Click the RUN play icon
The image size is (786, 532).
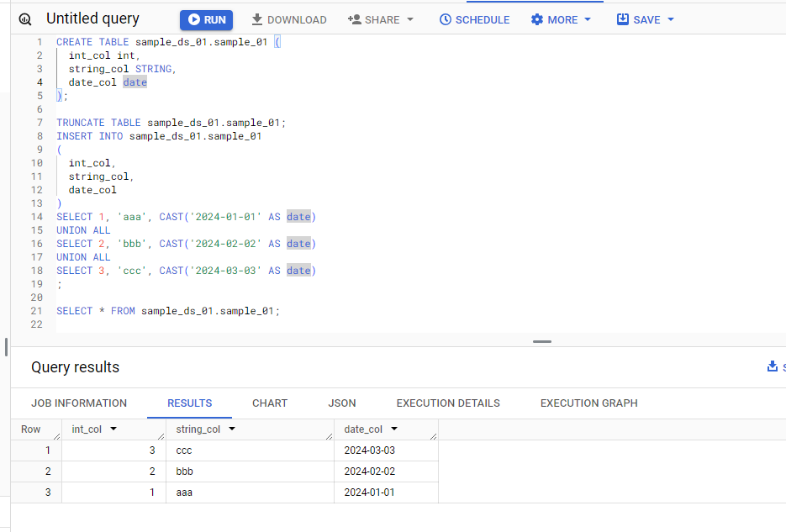194,19
